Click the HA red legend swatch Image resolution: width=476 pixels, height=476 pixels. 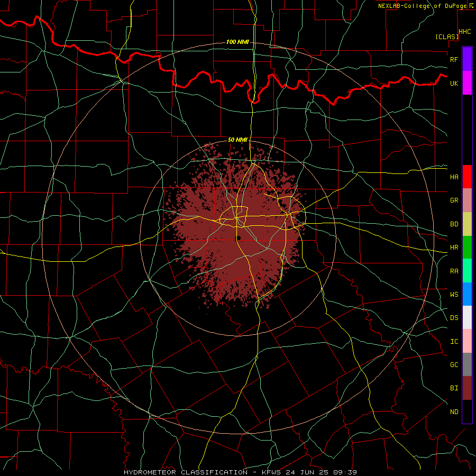pos(467,177)
